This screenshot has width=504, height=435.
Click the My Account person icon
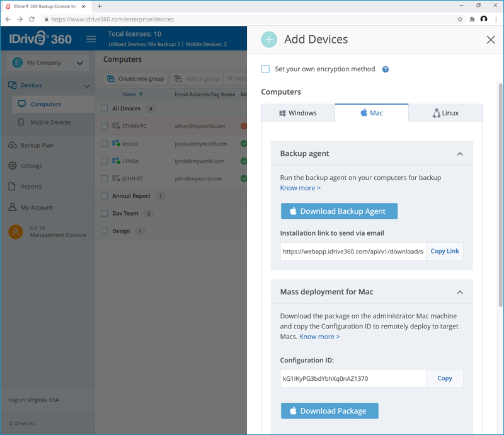(x=12, y=207)
